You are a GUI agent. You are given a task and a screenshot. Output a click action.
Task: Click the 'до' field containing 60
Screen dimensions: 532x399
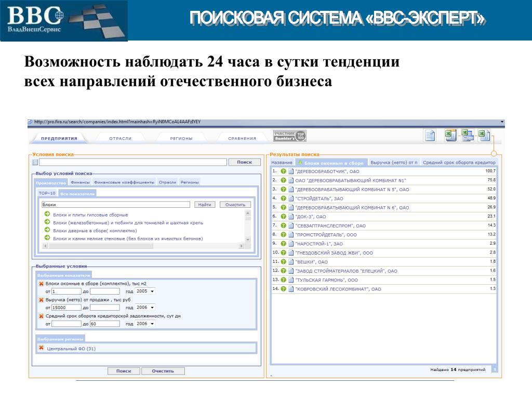[104, 324]
